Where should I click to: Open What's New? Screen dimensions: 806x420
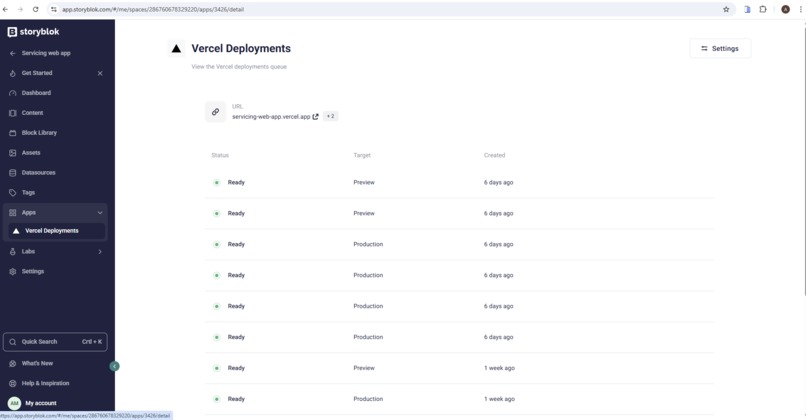click(x=37, y=363)
